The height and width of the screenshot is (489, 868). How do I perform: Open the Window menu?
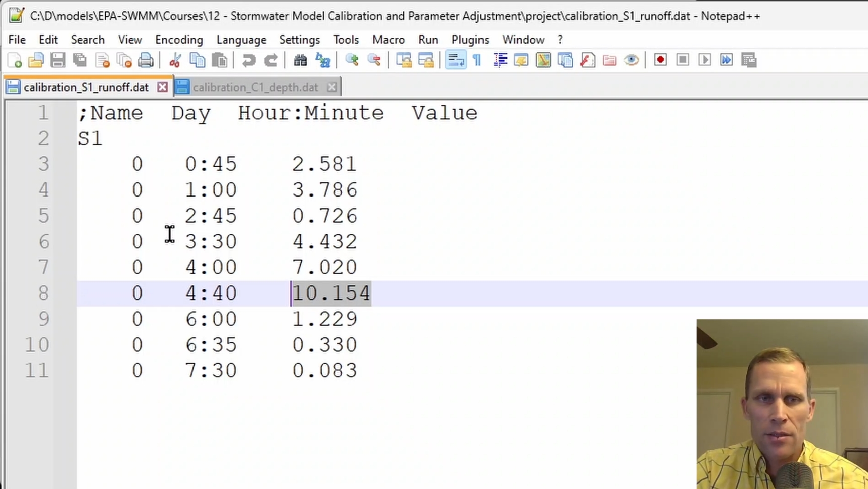pyautogui.click(x=523, y=40)
